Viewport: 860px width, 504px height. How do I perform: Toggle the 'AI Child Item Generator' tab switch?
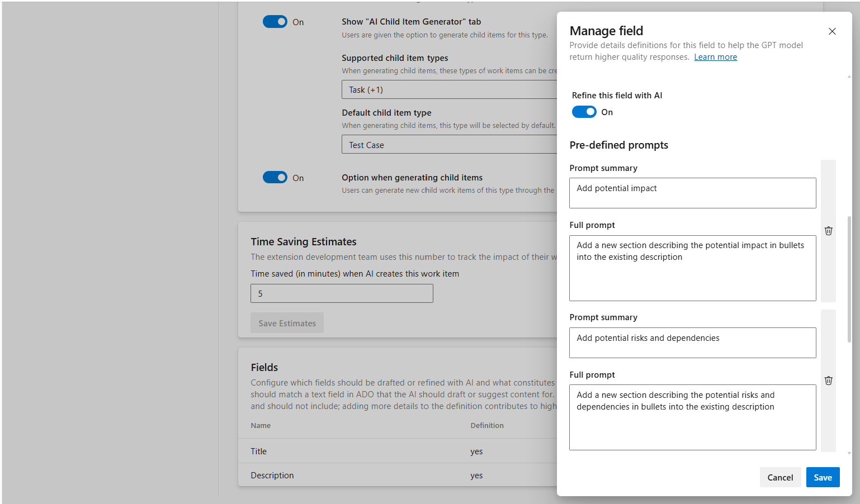click(275, 22)
